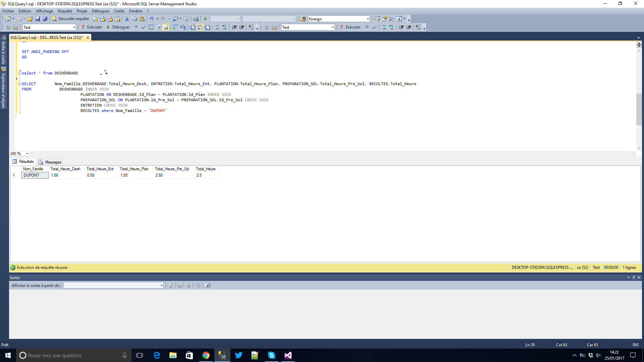Click the editor split bar handle

[x=639, y=45]
